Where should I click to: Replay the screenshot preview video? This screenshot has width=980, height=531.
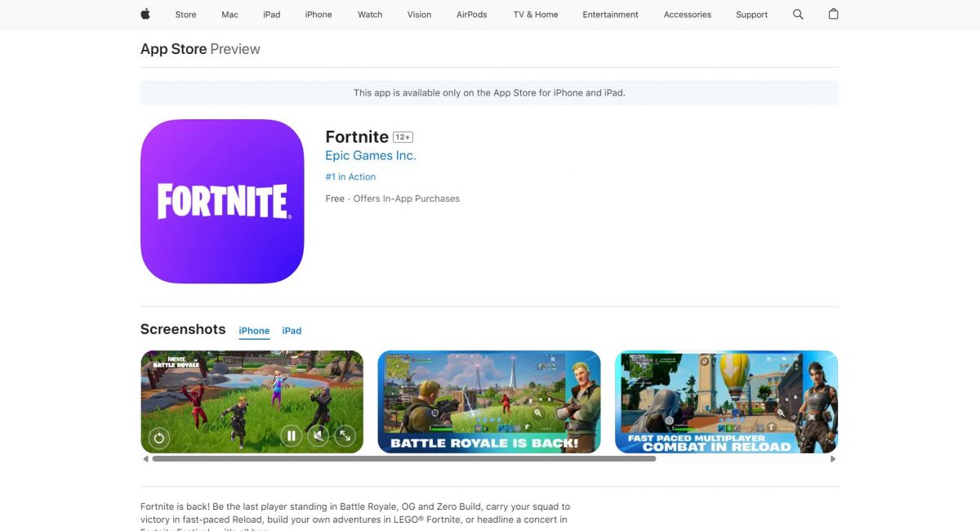click(159, 438)
